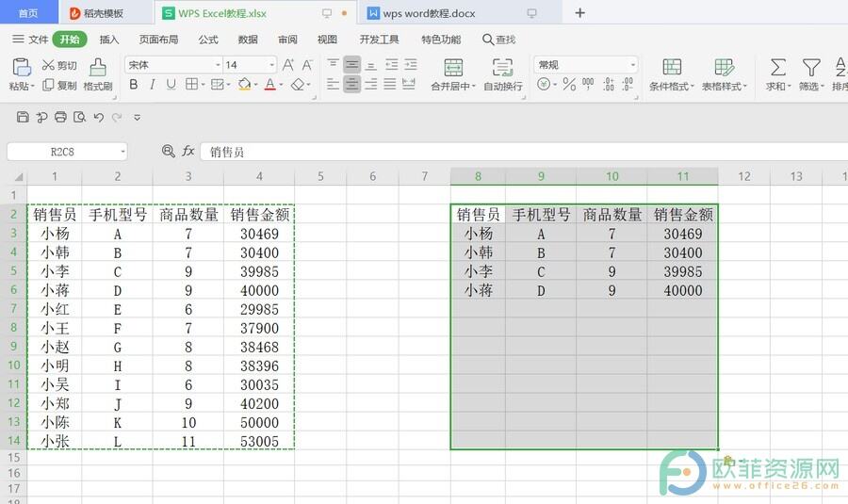Click the new tab plus button
Image resolution: width=848 pixels, height=504 pixels.
tap(579, 12)
